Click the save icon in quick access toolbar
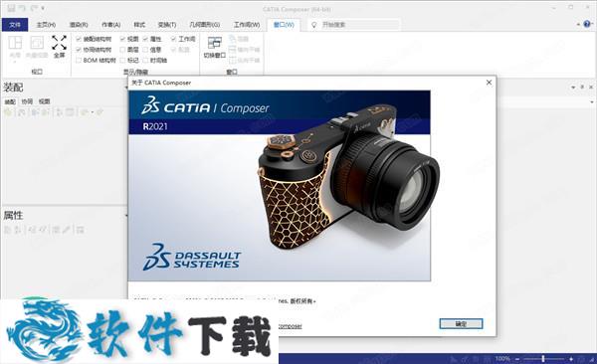Viewport: 597px width, 364px height. coord(11,8)
